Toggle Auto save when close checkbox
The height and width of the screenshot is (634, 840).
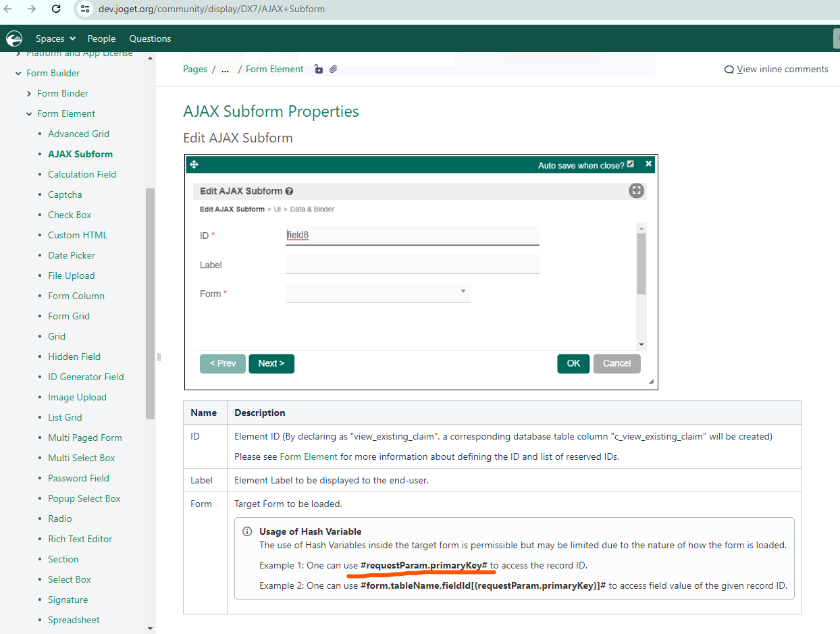point(631,164)
